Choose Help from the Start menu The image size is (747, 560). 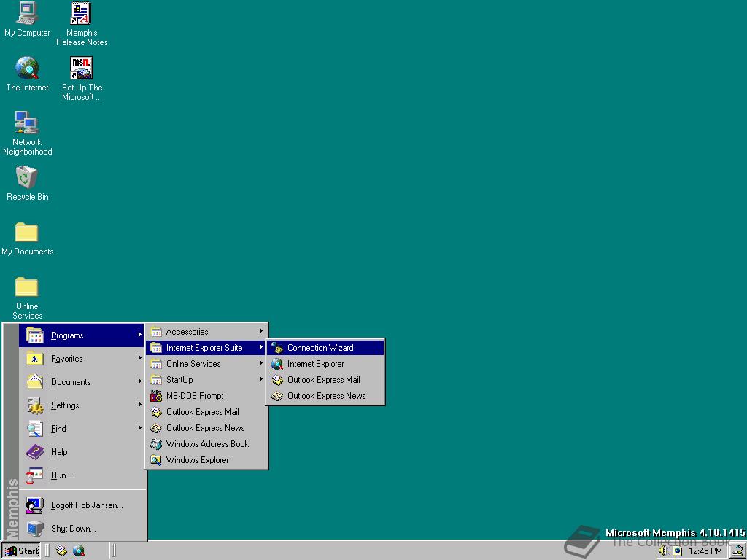82,452
